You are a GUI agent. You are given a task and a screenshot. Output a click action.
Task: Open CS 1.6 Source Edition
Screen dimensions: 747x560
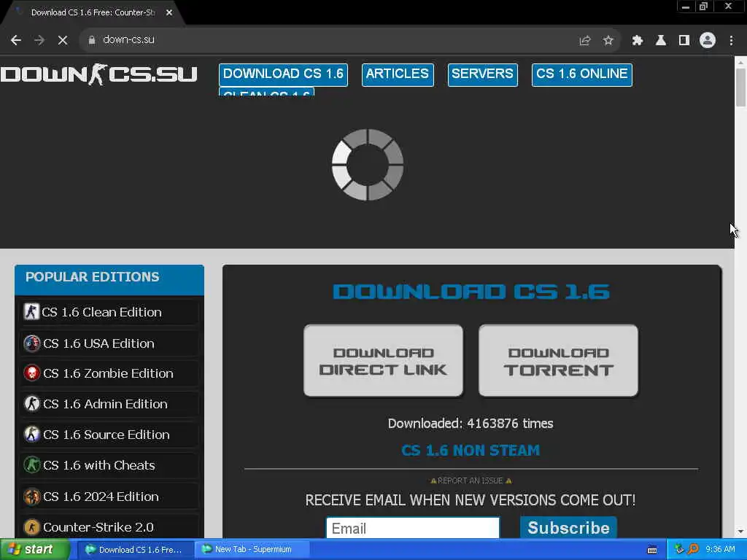109,435
